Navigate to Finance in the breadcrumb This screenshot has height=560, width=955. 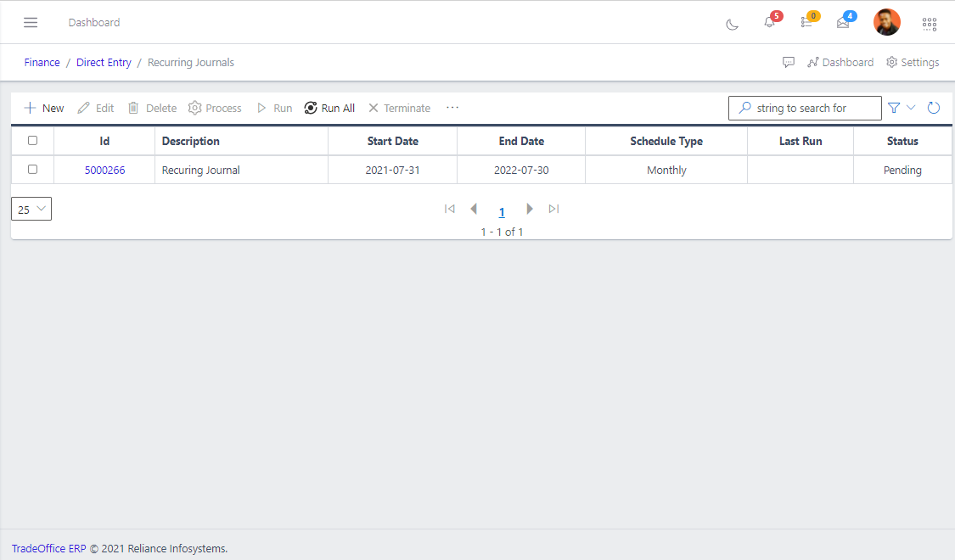pos(42,62)
